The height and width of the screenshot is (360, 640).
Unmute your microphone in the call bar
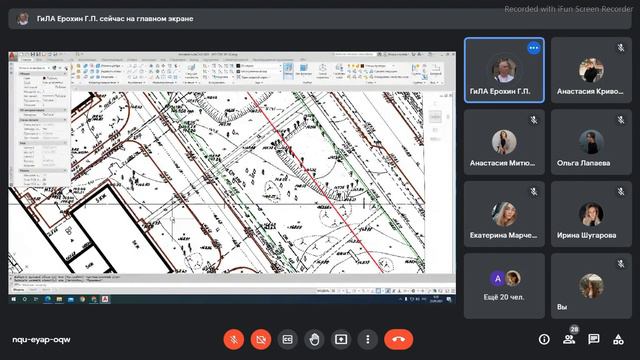tap(234, 339)
